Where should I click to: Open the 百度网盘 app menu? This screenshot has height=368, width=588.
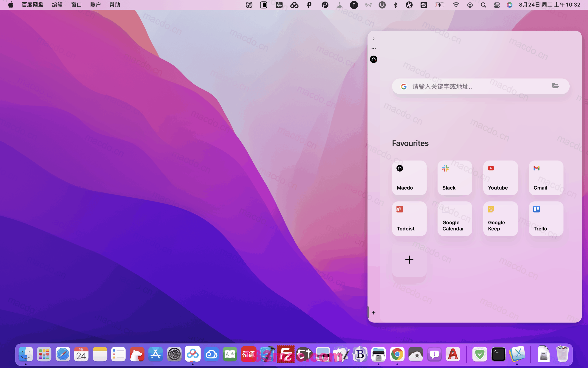(x=32, y=5)
